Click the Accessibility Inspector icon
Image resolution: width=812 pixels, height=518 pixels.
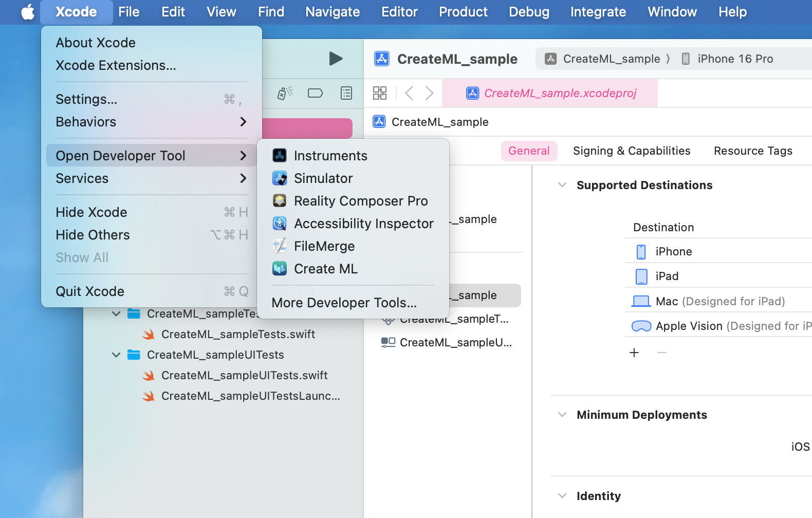280,223
